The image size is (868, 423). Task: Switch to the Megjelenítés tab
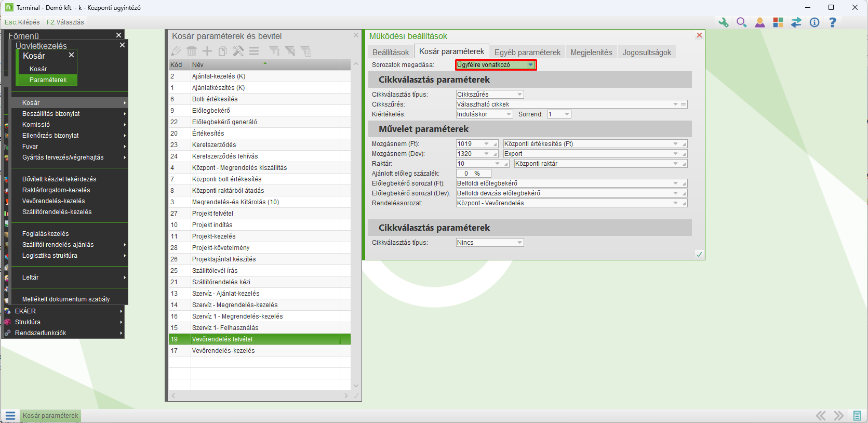tap(591, 52)
